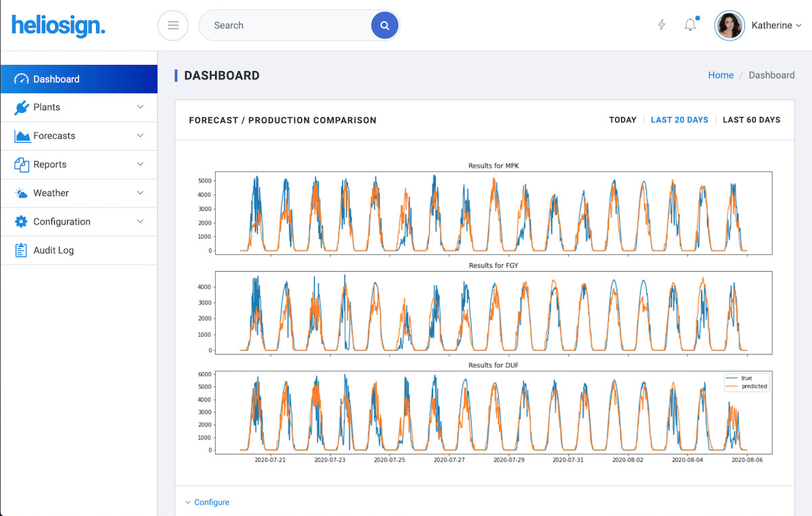Switch to the TODAY range tab
The width and height of the screenshot is (812, 516).
pyautogui.click(x=623, y=120)
